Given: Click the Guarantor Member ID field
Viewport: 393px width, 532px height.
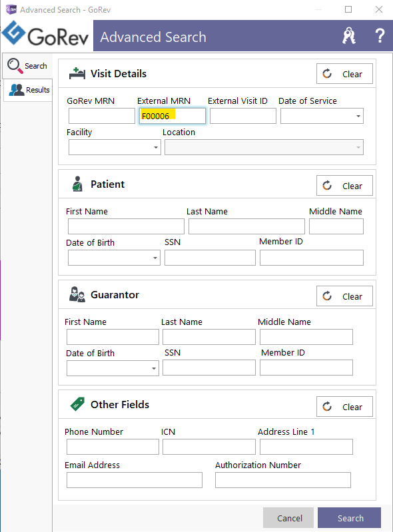Looking at the screenshot, I should [x=306, y=368].
